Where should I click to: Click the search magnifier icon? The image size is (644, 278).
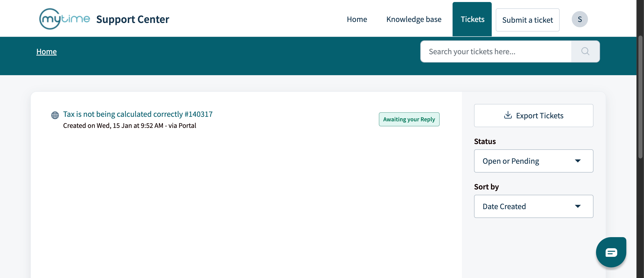tap(585, 51)
